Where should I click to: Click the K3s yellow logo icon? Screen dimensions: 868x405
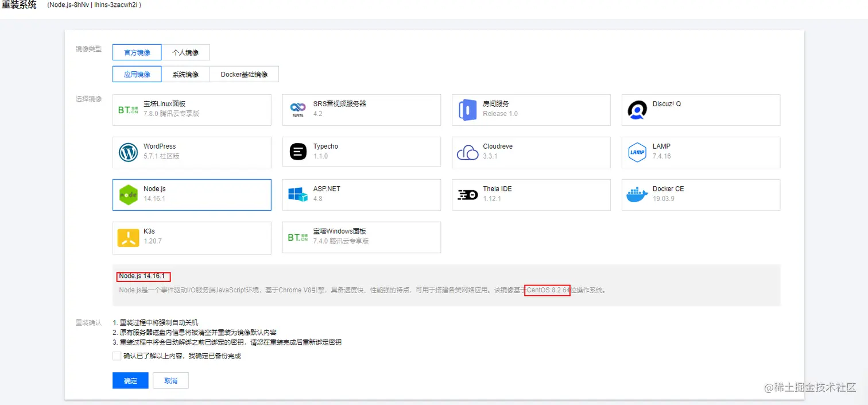tap(128, 237)
